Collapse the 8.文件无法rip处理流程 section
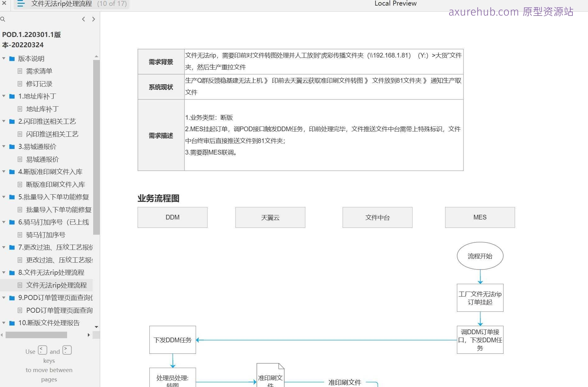588x387 pixels. 4,273
